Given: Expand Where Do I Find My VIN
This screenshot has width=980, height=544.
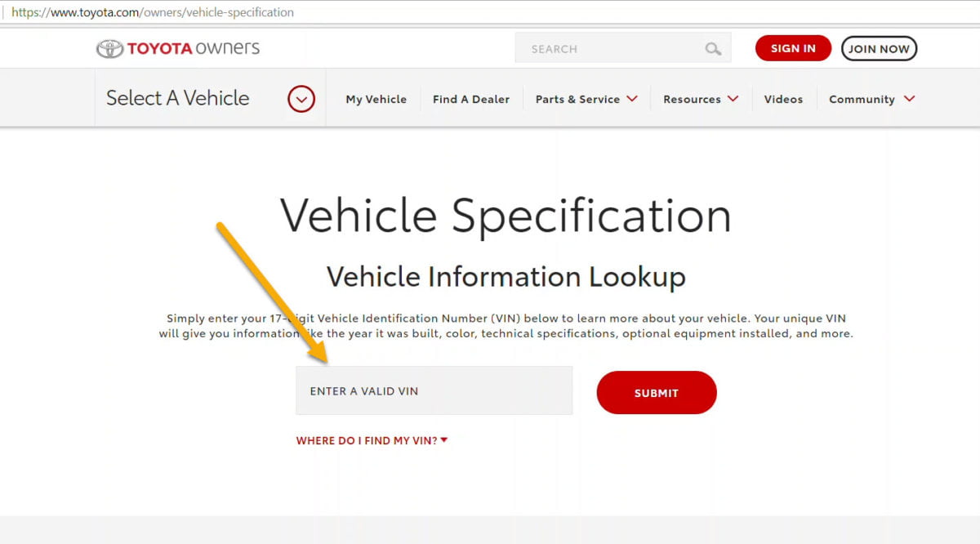Looking at the screenshot, I should coord(372,440).
